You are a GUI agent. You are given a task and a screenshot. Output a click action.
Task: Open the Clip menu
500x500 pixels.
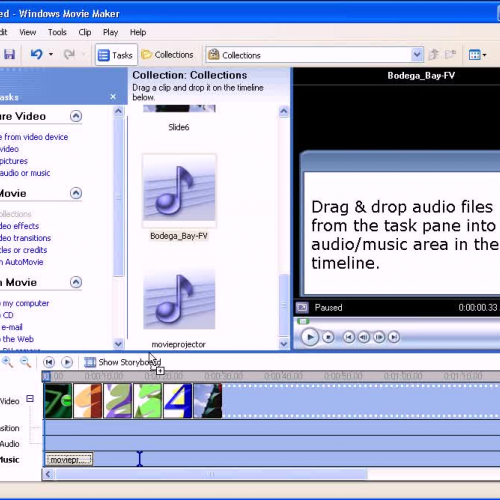[85, 32]
